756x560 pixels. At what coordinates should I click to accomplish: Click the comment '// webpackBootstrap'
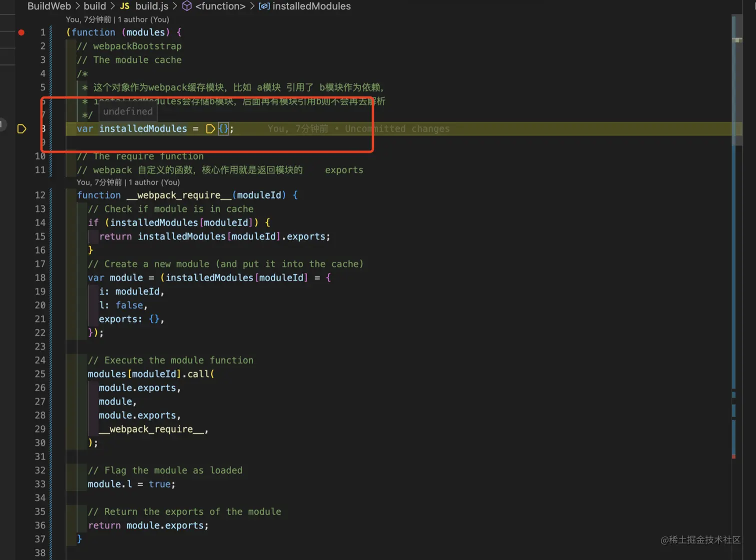(x=129, y=46)
